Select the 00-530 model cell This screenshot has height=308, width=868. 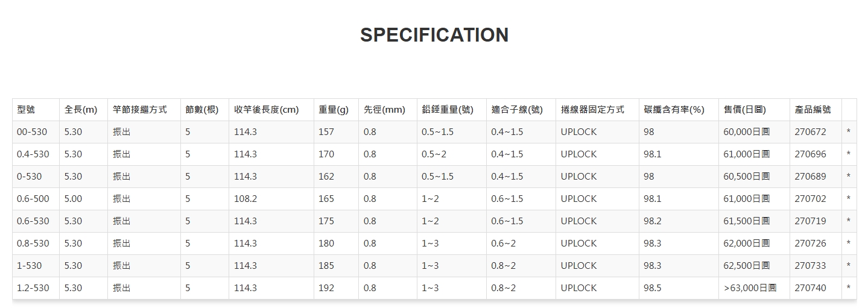point(32,132)
